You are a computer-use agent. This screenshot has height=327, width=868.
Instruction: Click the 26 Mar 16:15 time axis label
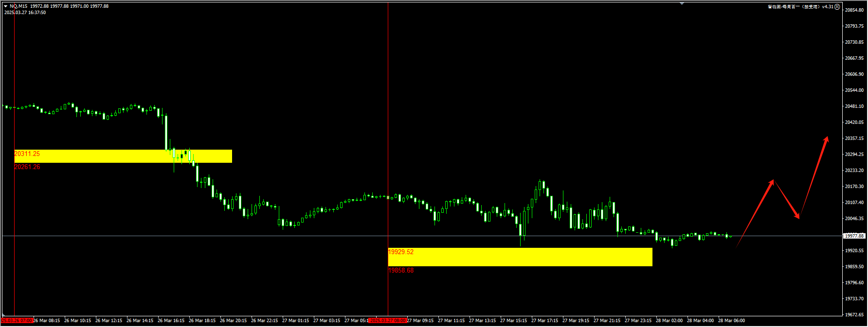171,321
